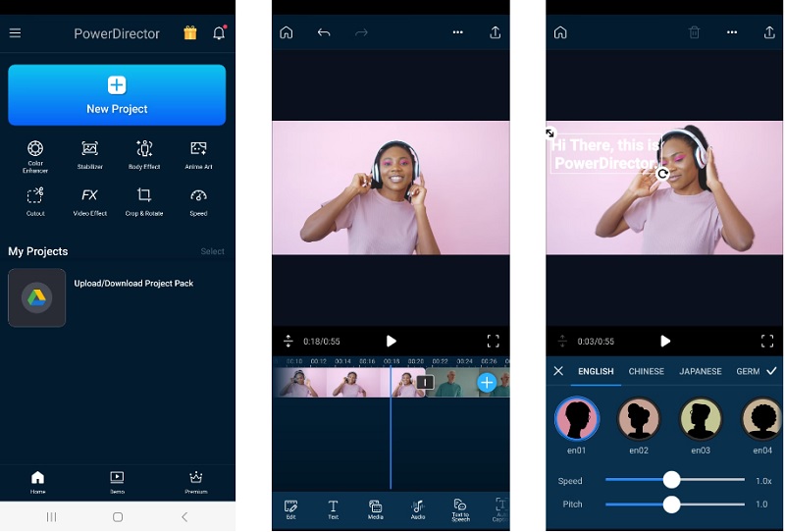Open the Premium tab in bottom navigation
The width and height of the screenshot is (785, 532).
tap(196, 481)
